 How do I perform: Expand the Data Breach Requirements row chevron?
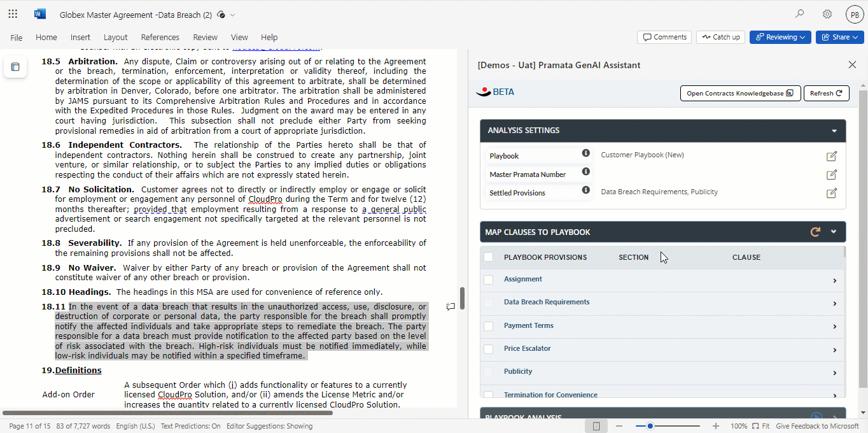835,304
